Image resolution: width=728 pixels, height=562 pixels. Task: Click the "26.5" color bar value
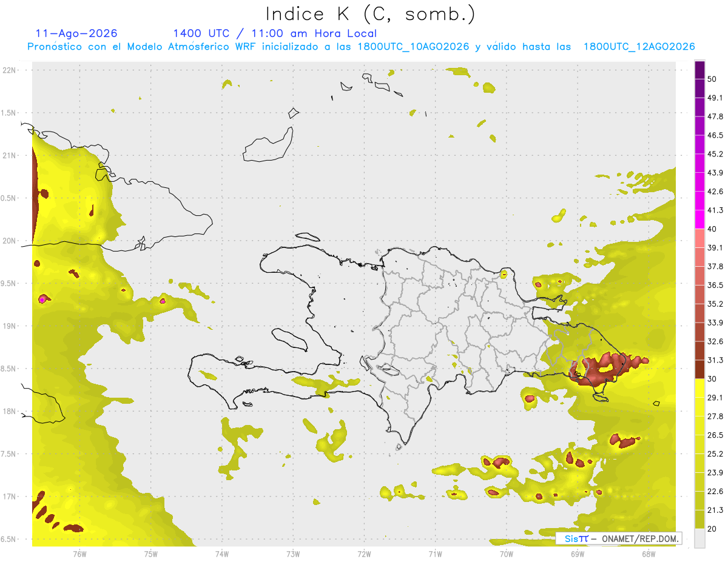point(715,435)
